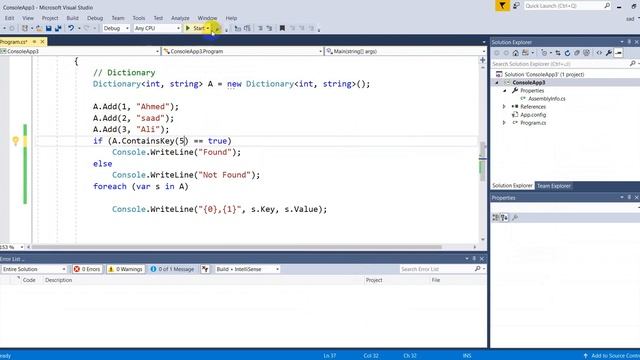Comment out selected lines icon

[260, 28]
